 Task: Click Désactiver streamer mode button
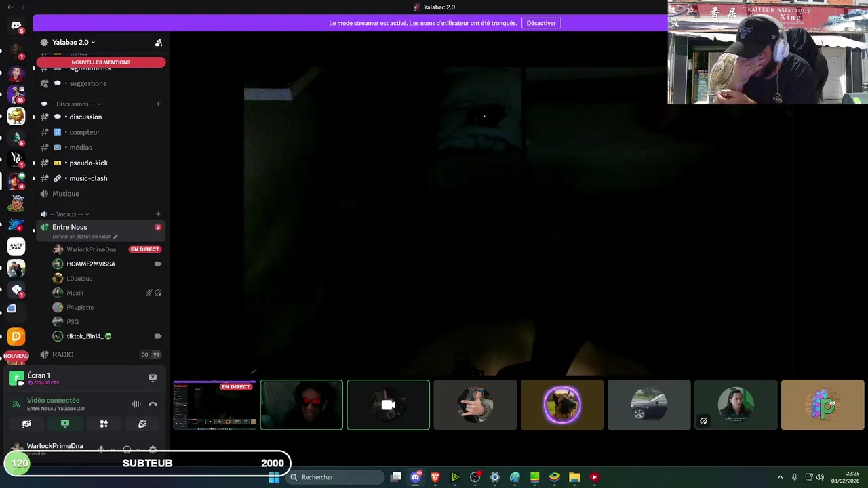pyautogui.click(x=541, y=23)
